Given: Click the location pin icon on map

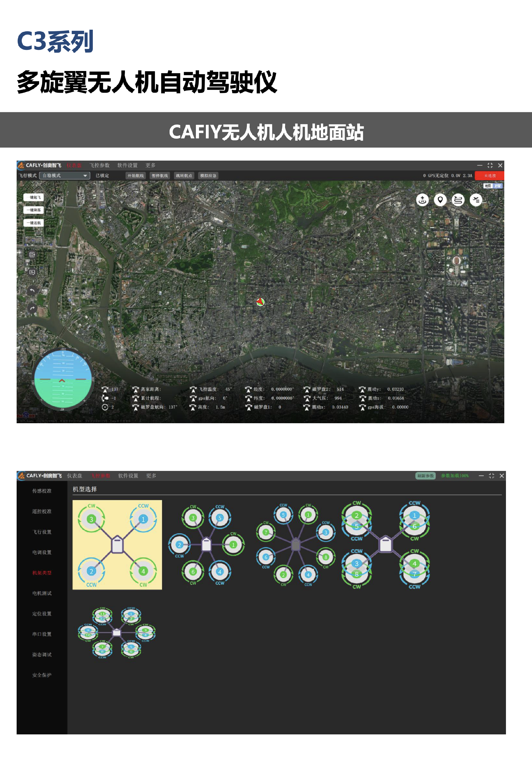Looking at the screenshot, I should coord(440,200).
